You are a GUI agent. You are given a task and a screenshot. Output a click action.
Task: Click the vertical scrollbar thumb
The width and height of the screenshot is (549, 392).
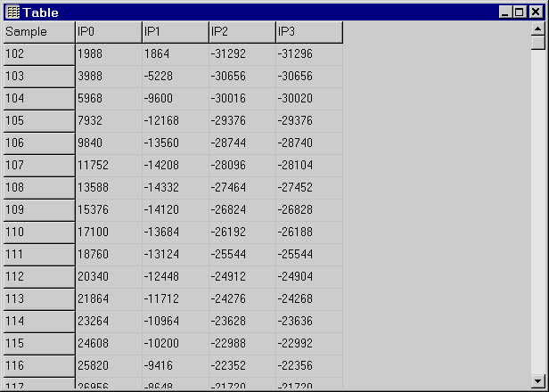pyautogui.click(x=537, y=43)
